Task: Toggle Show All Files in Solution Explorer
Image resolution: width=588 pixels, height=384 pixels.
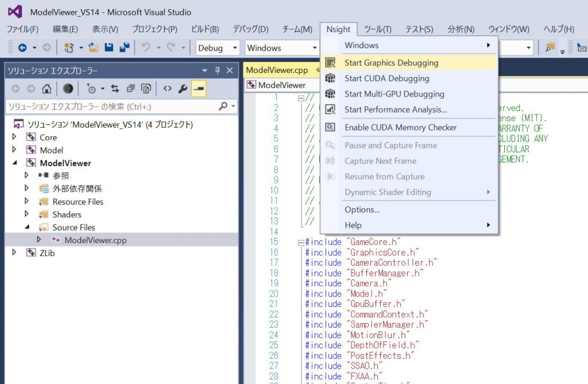Action: (146, 89)
